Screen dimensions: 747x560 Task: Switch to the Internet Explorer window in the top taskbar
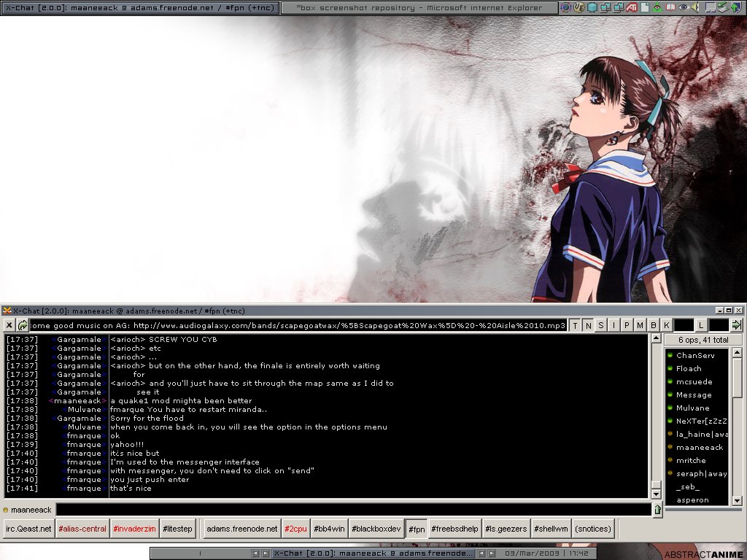(419, 7)
